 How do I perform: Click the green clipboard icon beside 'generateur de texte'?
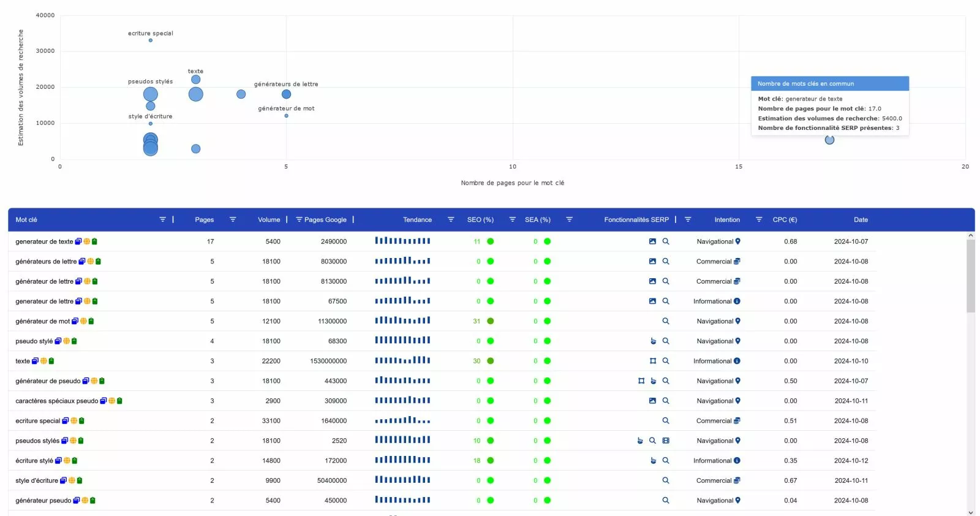[x=95, y=241]
